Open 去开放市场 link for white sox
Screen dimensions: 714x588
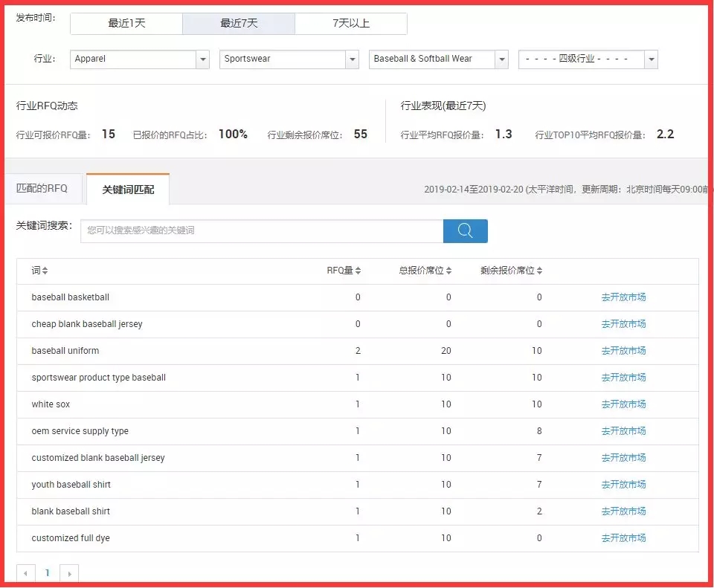coord(623,404)
